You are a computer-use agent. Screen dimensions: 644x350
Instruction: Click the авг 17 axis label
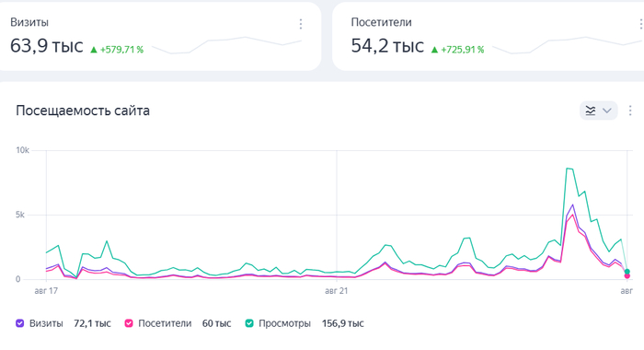(46, 291)
